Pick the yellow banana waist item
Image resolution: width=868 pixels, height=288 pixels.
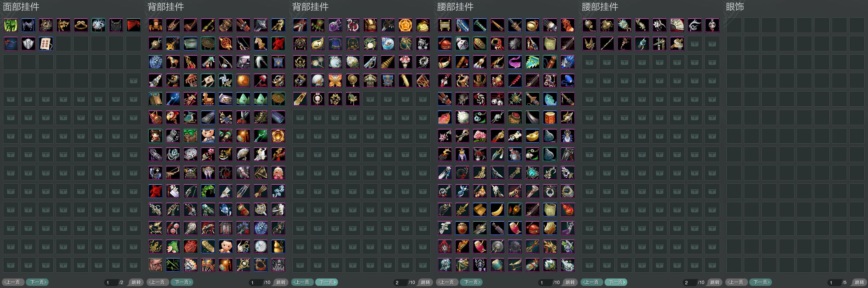point(497,210)
